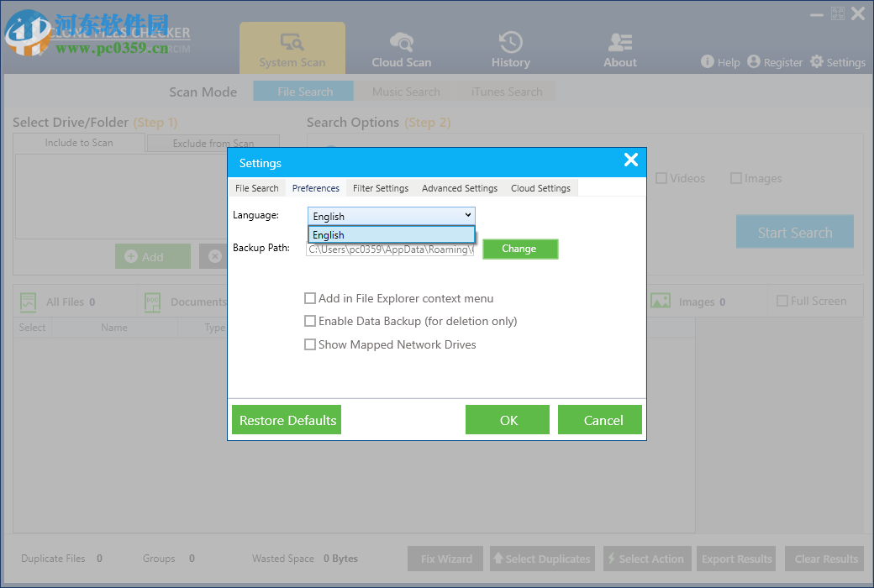Enable Add in File Explorer context menu
This screenshot has height=588, width=874.
pos(310,298)
